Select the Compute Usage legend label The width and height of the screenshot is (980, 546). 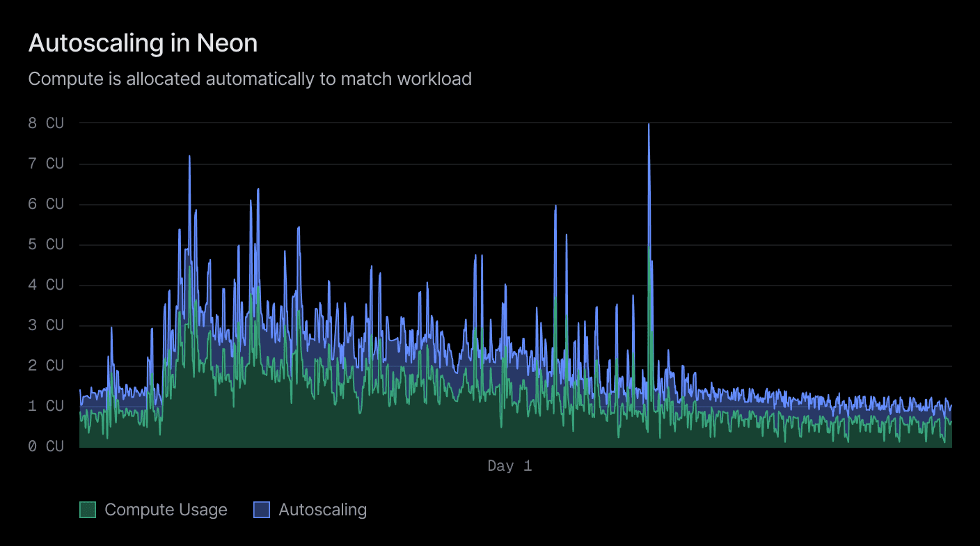(166, 510)
